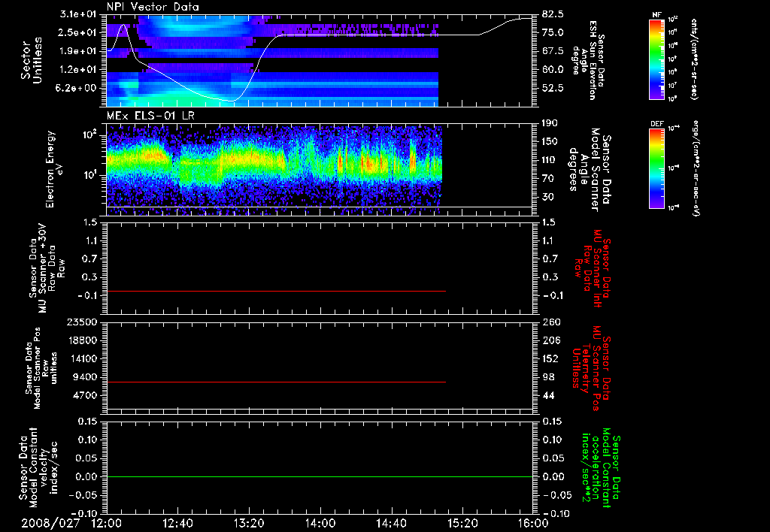Click the NF color bar units label
Screen dimensions: 770x532
point(694,59)
